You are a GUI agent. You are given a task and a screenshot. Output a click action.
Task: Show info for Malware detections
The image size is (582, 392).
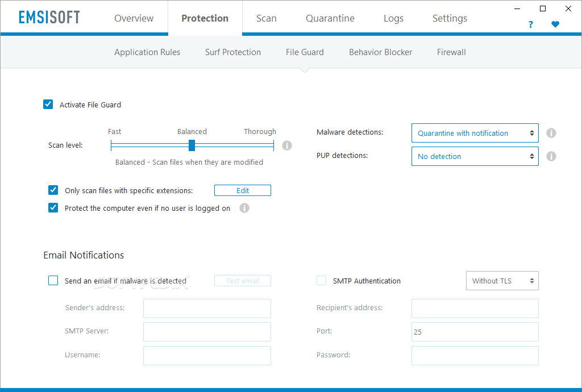551,133
